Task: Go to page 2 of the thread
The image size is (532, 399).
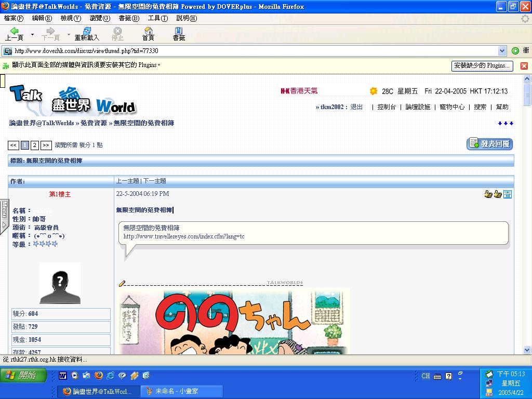Action: point(34,145)
